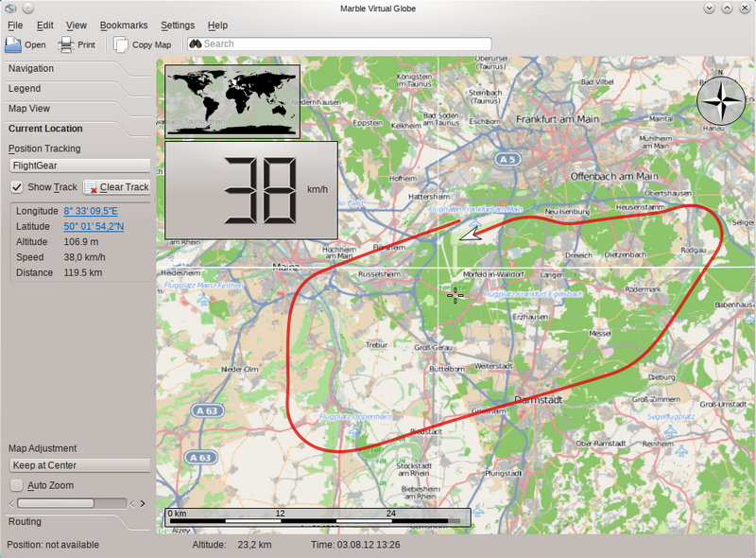Image resolution: width=756 pixels, height=558 pixels.
Task: Click the Offenbach am Main label
Action: 614,176
